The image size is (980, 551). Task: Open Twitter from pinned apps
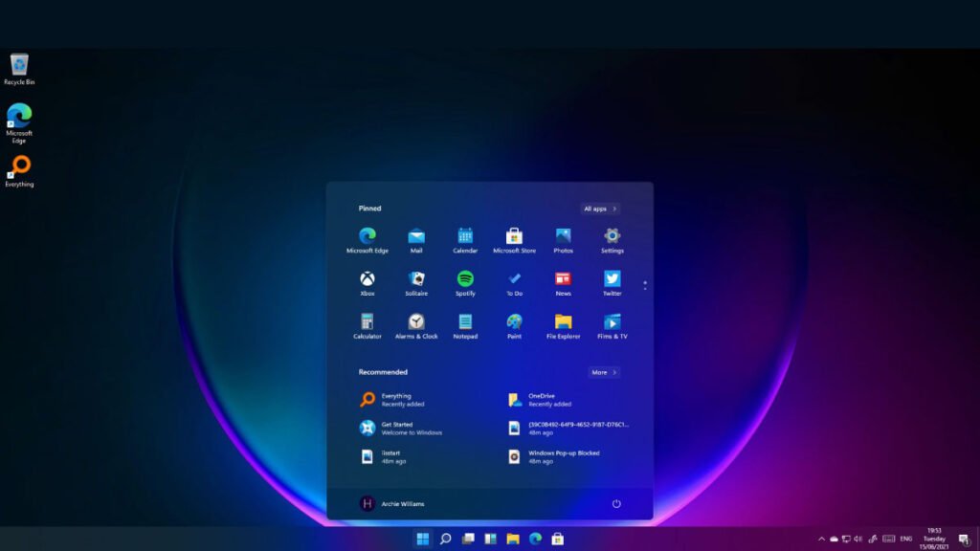coord(612,282)
